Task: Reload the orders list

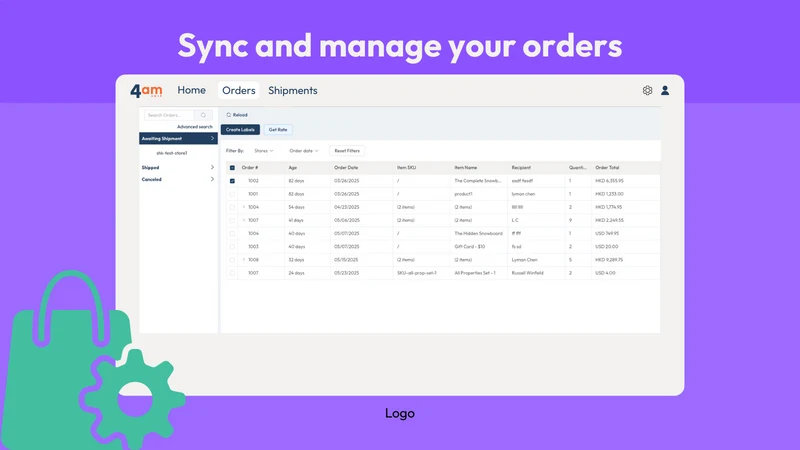Action: click(x=237, y=115)
